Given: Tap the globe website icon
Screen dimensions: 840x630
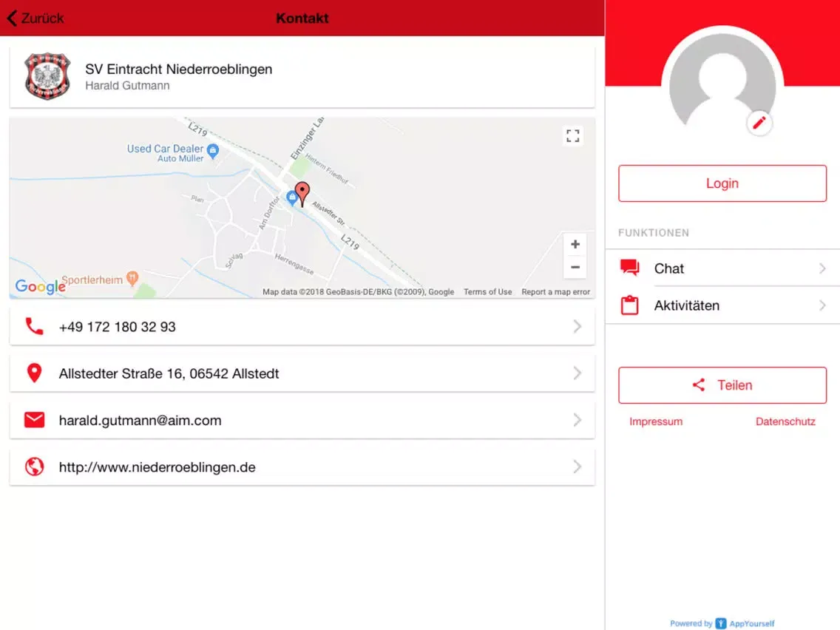Looking at the screenshot, I should 34,467.
